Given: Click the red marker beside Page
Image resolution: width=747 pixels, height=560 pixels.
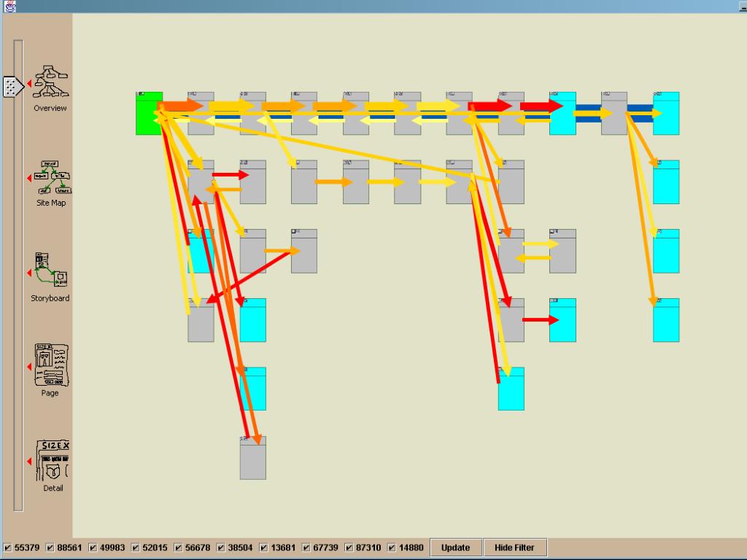Looking at the screenshot, I should coord(29,367).
